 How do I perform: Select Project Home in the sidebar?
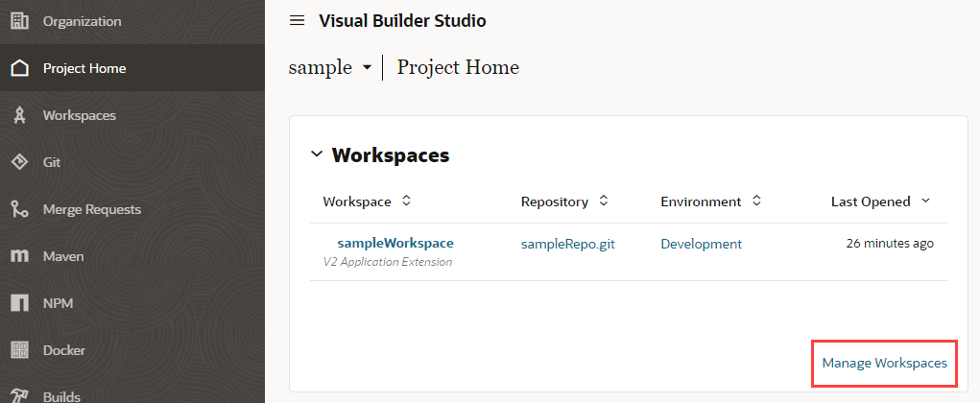[x=131, y=68]
